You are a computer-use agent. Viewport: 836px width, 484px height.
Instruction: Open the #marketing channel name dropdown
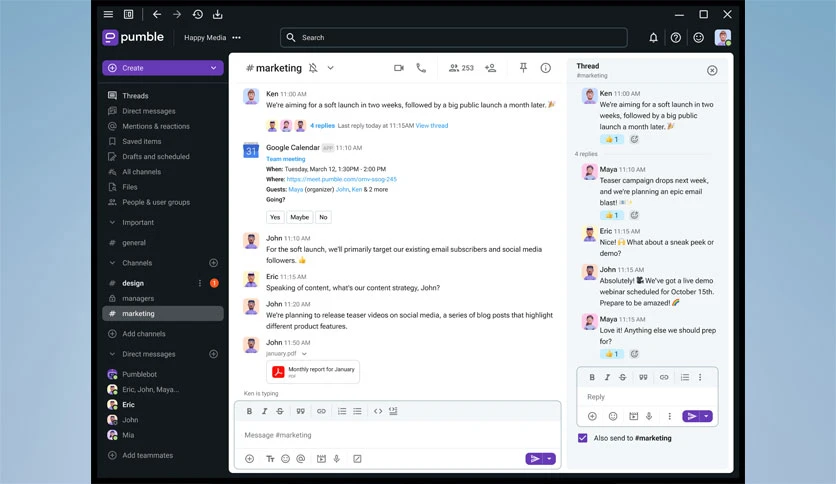click(331, 68)
